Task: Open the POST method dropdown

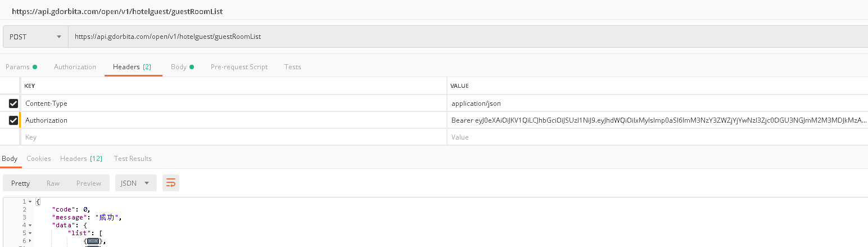Action: pos(35,37)
